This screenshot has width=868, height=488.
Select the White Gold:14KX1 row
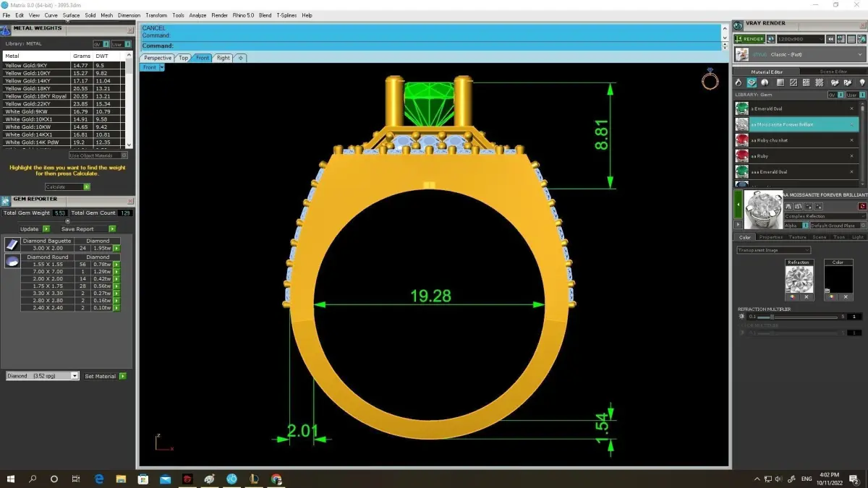click(x=64, y=134)
